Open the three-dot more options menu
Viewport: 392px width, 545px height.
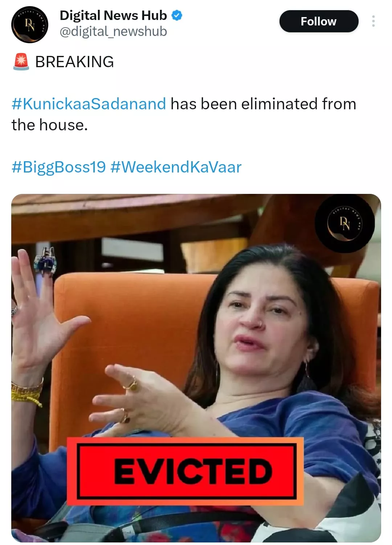tap(373, 21)
